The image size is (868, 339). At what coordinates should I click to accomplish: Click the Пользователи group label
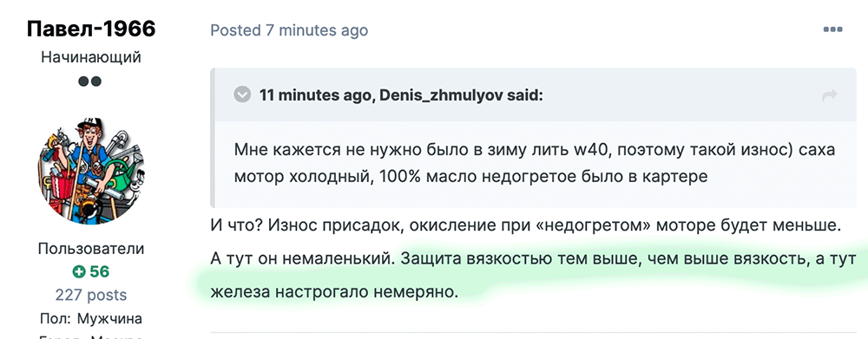(x=91, y=249)
